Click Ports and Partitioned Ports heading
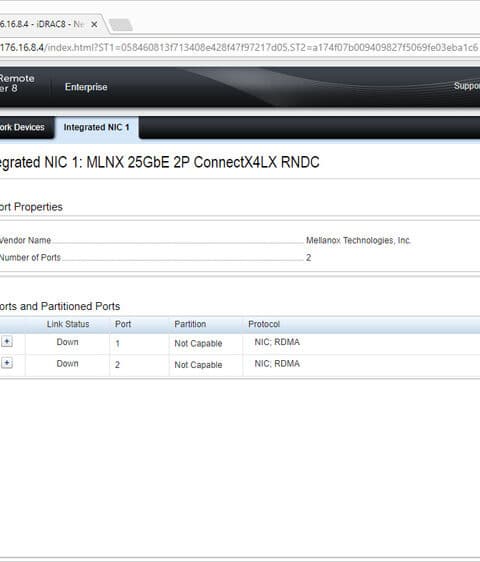 point(60,306)
